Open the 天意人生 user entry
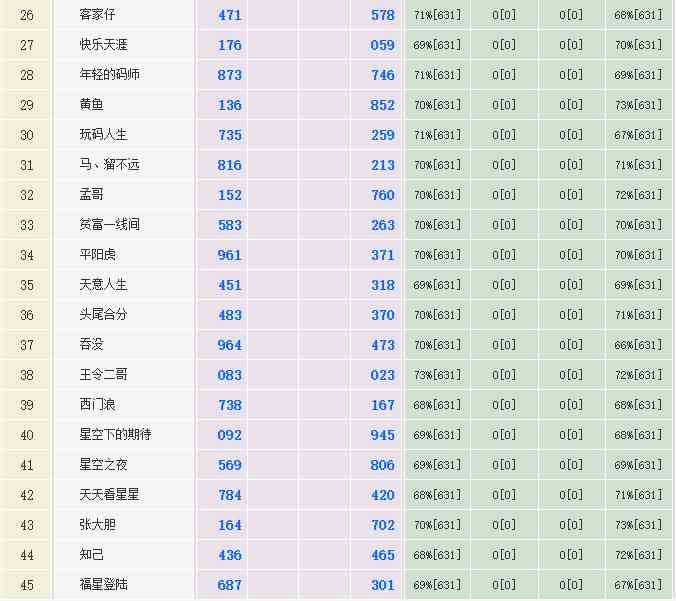This screenshot has height=601, width=676. coord(104,285)
